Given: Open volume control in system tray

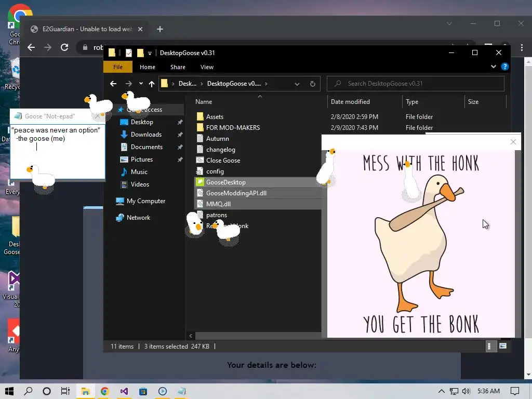Looking at the screenshot, I should coord(466,391).
